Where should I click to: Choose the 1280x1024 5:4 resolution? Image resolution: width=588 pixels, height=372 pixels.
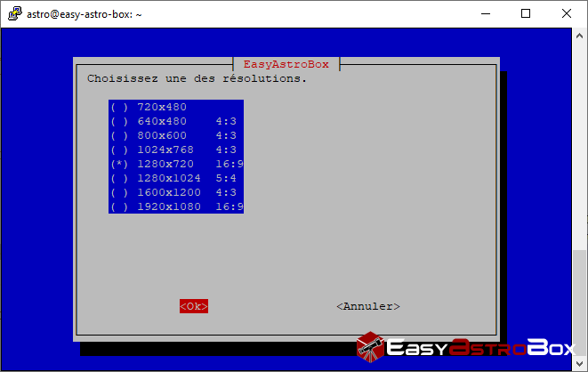click(x=176, y=178)
